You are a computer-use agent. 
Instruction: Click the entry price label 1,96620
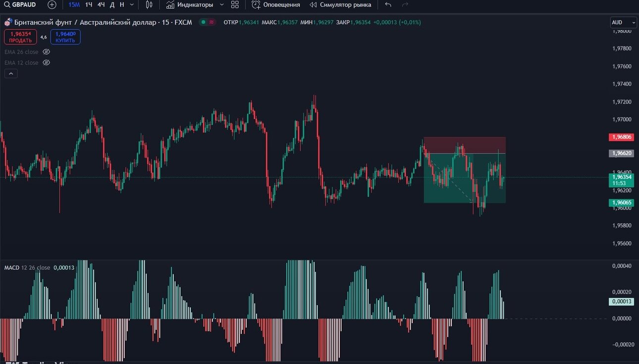621,154
